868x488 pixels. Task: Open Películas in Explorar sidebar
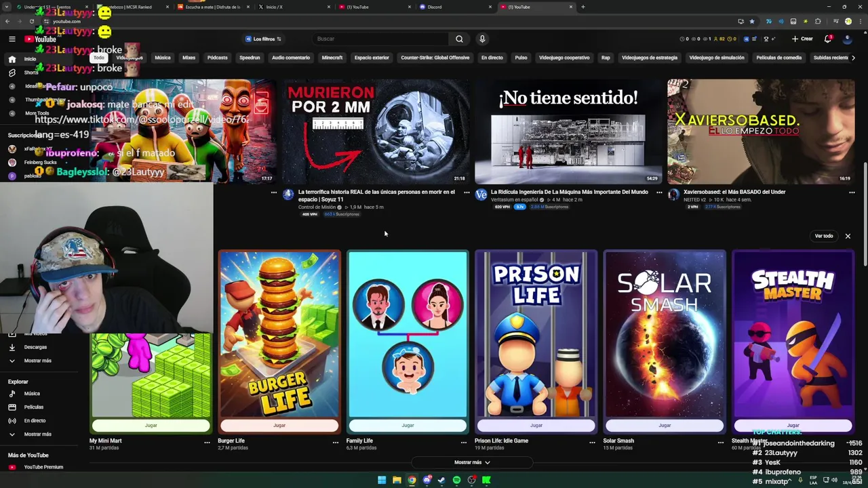(x=33, y=407)
